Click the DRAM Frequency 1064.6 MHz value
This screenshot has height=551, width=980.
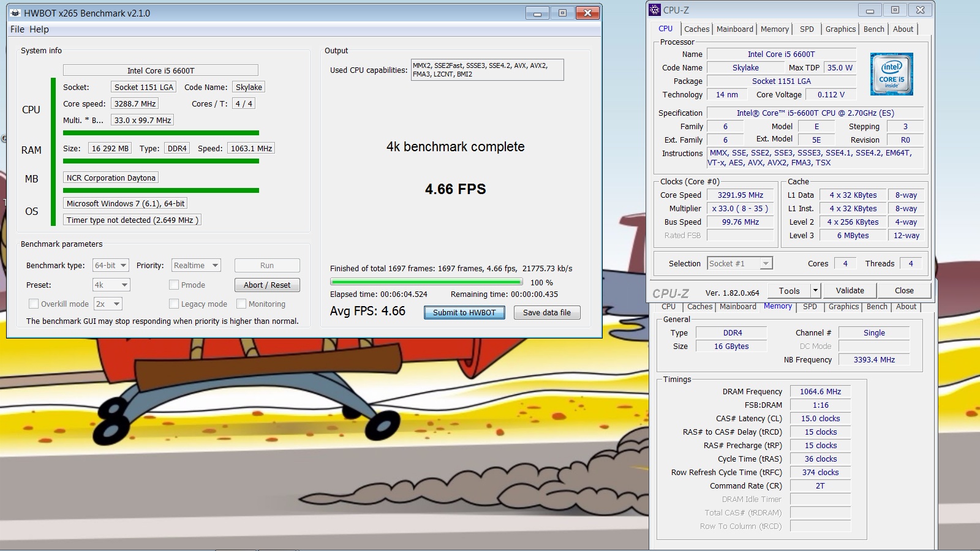pos(820,391)
